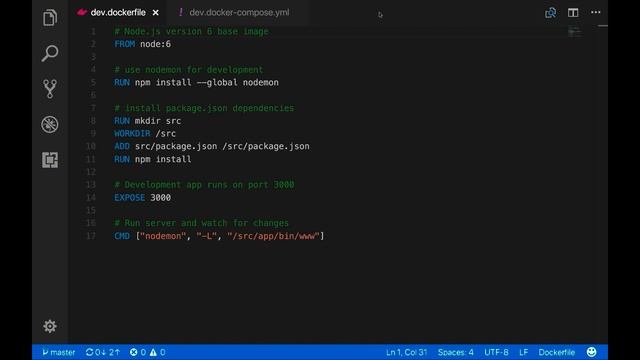Open the Debug view
This screenshot has height=360, width=640.
(x=50, y=124)
